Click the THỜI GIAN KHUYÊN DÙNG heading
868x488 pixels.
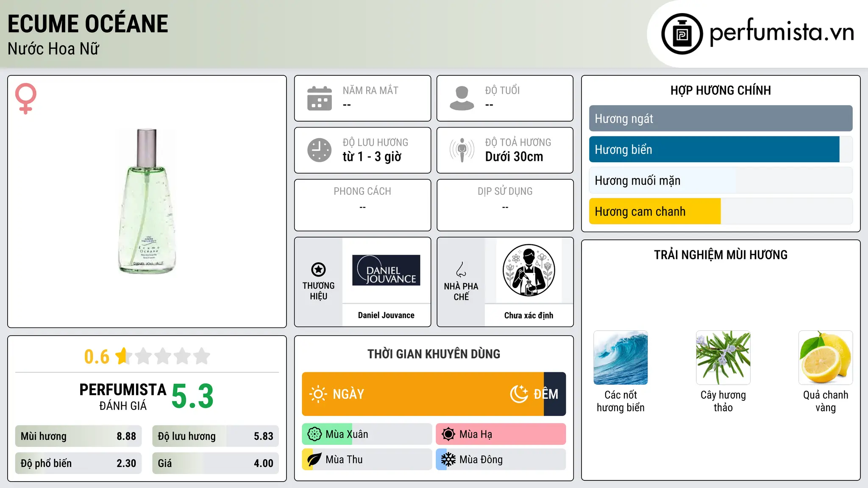tap(434, 354)
